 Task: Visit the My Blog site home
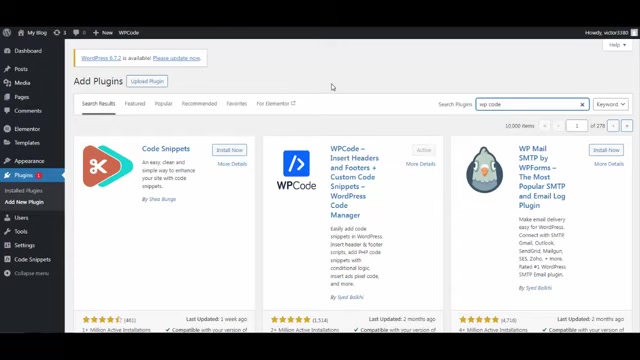coord(32,33)
